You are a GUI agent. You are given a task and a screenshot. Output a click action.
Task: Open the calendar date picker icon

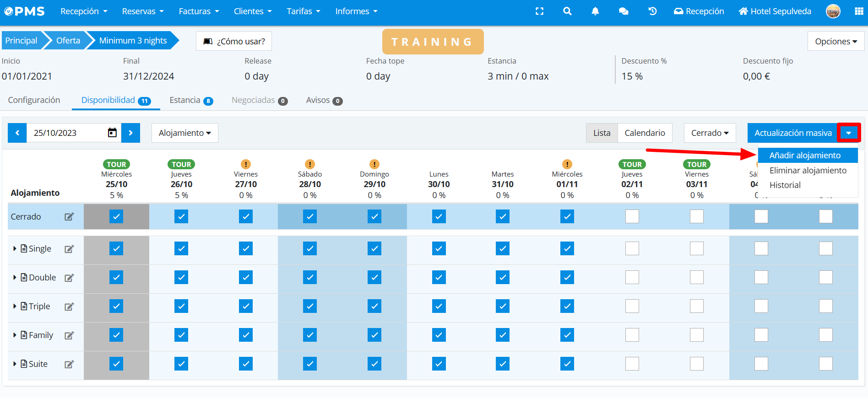click(112, 133)
